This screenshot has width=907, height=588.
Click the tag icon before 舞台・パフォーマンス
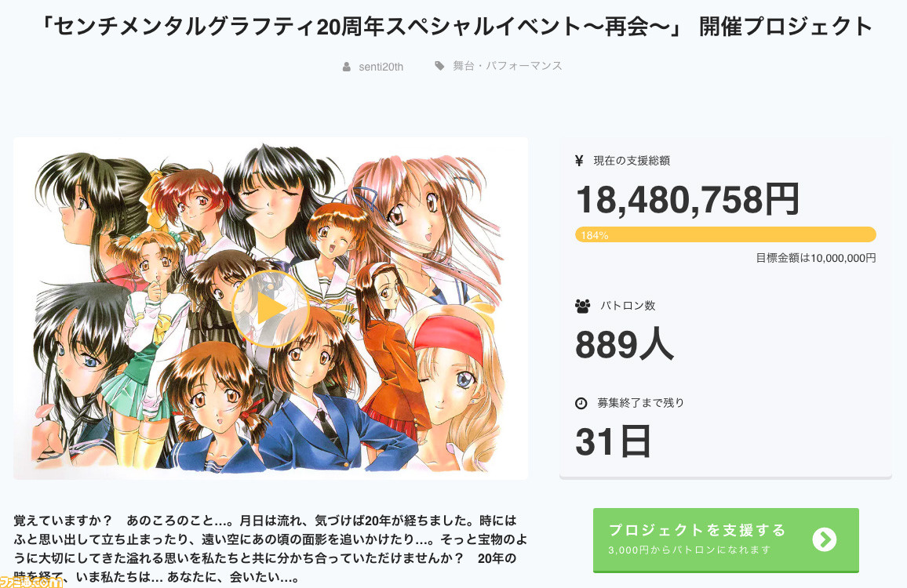tap(439, 66)
